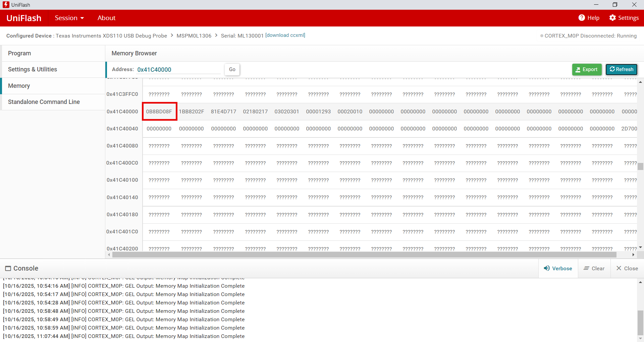
Task: Click the 11:07:44 AM console log entry
Action: click(124, 336)
